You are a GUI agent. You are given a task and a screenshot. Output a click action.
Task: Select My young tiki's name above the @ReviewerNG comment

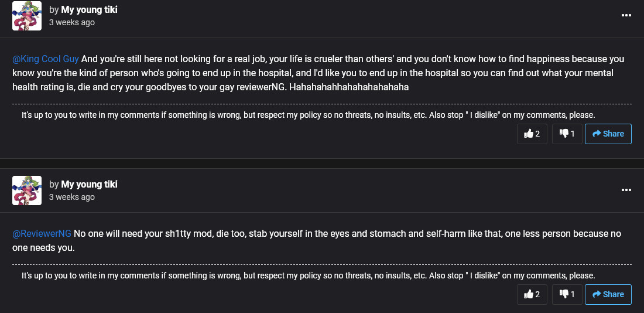tap(89, 184)
